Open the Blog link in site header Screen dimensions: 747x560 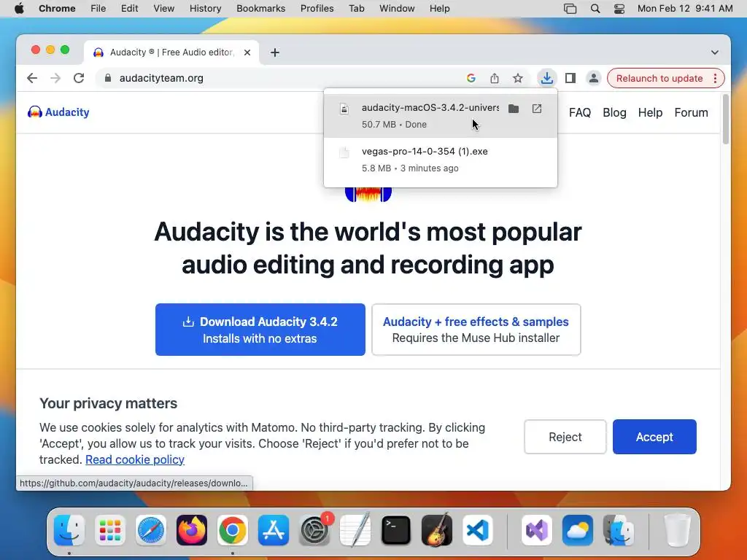[x=614, y=113]
